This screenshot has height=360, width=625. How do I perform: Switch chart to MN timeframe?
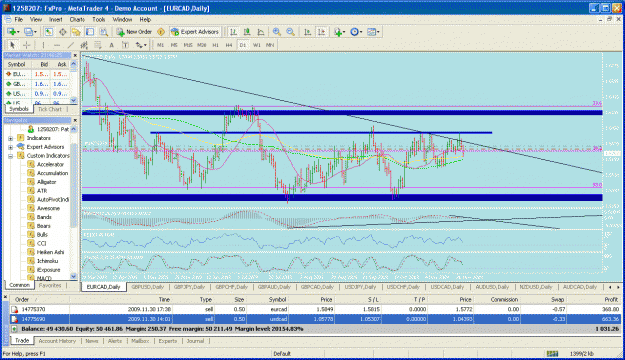tap(270, 45)
